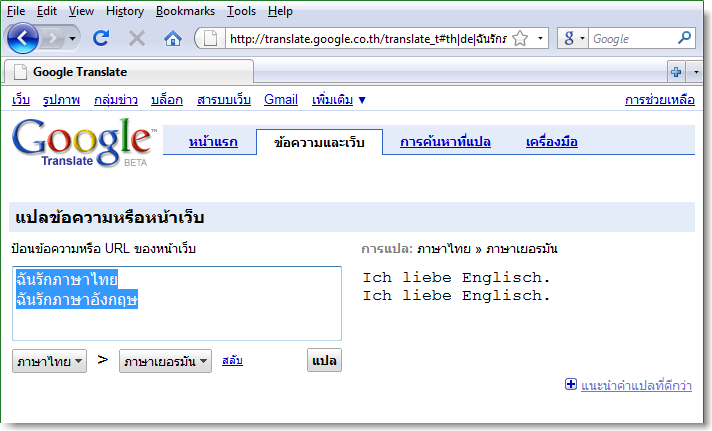
Task: Click the ฉันรักภาษาไทย line in input
Action: coord(67,279)
